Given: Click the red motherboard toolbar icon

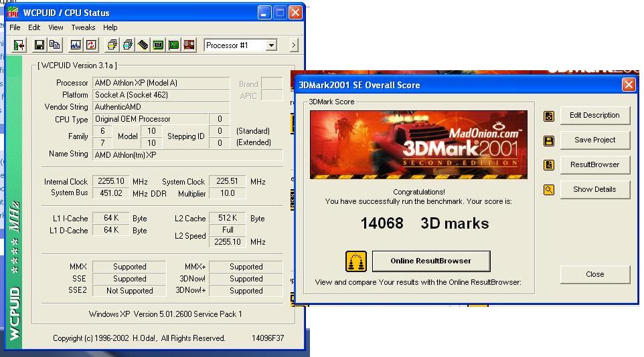Looking at the screenshot, I should (189, 45).
